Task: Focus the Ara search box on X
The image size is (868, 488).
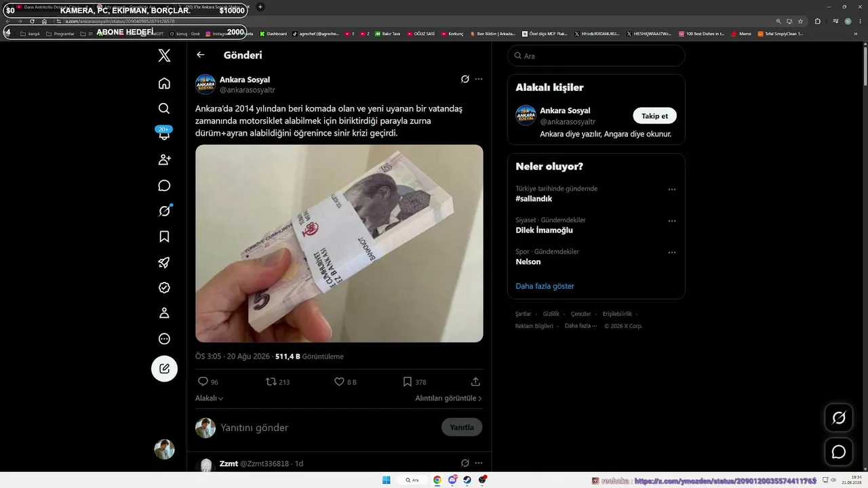Action: (596, 56)
